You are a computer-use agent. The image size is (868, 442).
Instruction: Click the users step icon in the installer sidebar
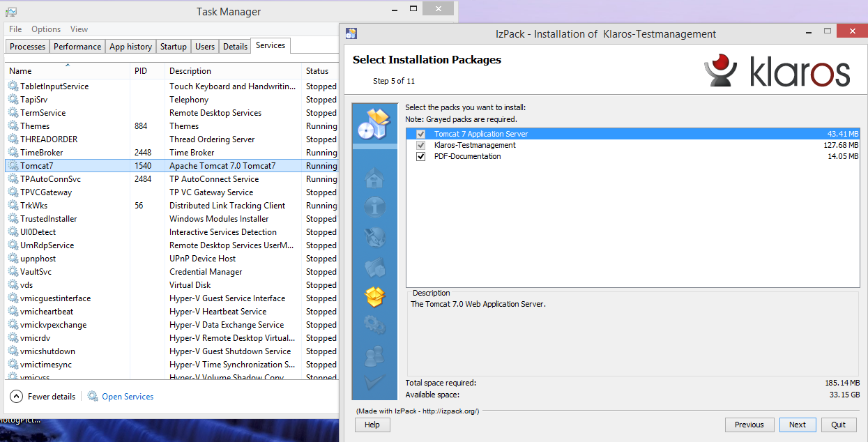click(x=374, y=355)
